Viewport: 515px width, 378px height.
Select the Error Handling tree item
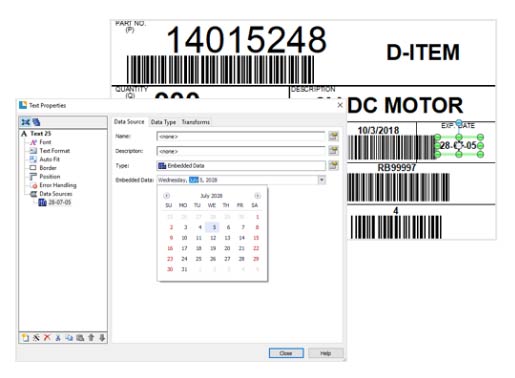tap(54, 185)
